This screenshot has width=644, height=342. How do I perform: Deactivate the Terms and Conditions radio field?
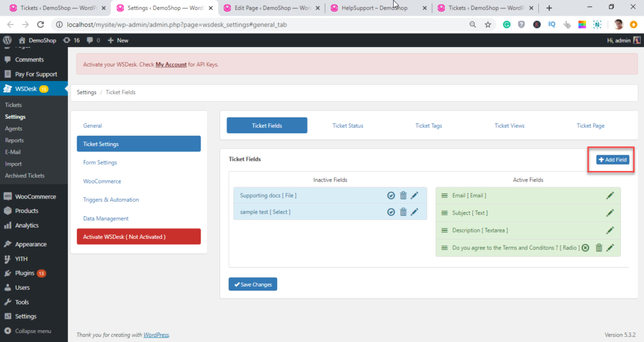coord(586,248)
